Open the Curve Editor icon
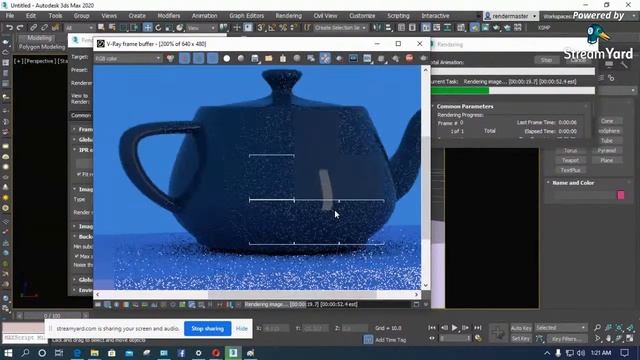This screenshot has width=640, height=360. pyautogui.click(x=437, y=28)
